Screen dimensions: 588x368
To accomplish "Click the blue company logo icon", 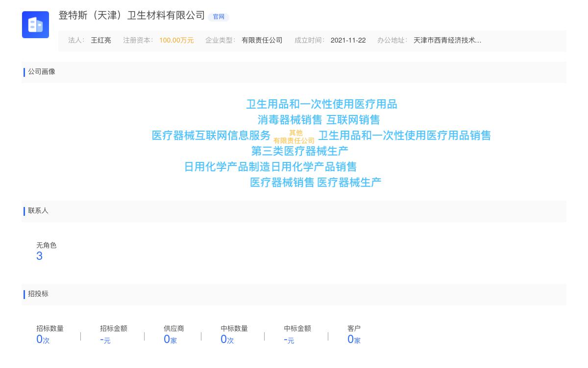I will tap(35, 24).
